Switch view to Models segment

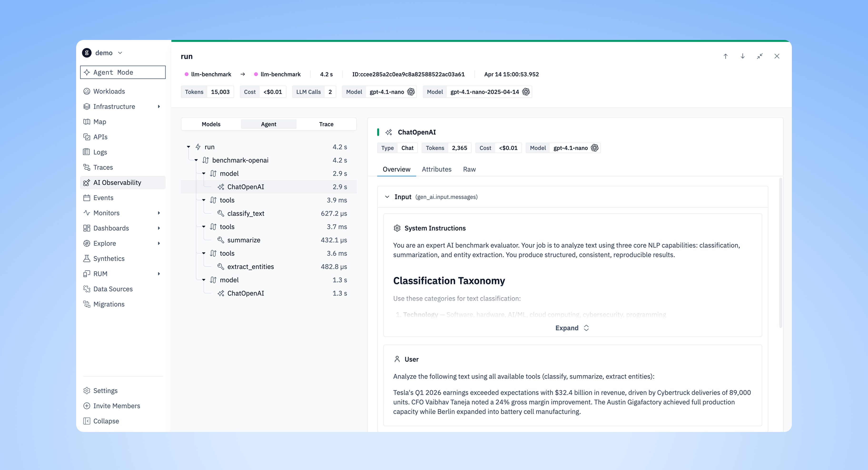coord(211,124)
